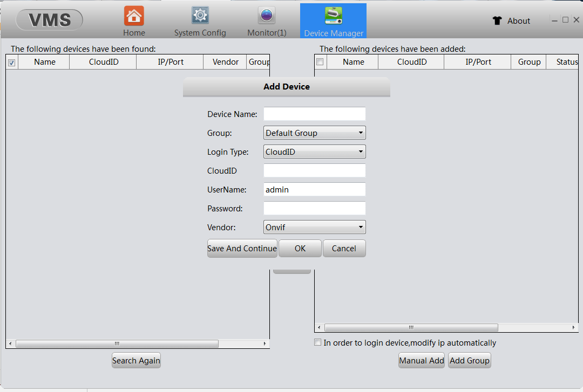Open the Login Type dropdown showing CloudID
Viewport: 583px width, 392px height.
(315, 152)
